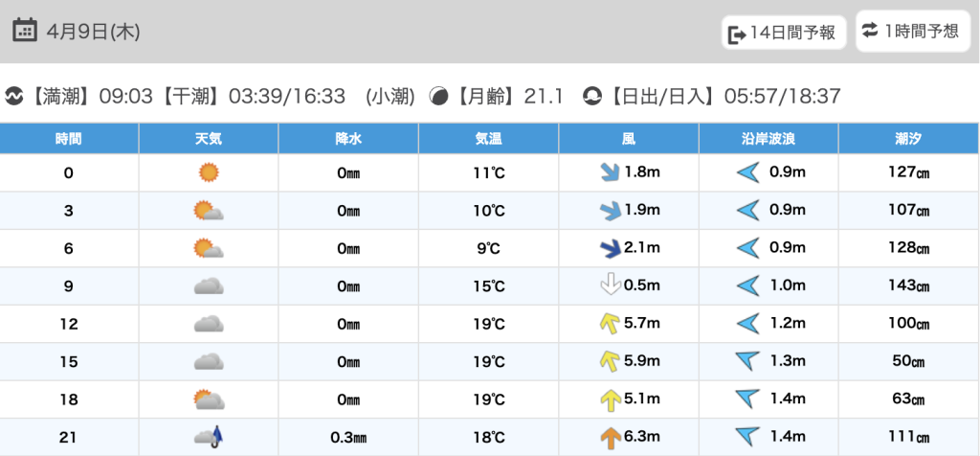Select the 潮汐 column header

pos(909,139)
